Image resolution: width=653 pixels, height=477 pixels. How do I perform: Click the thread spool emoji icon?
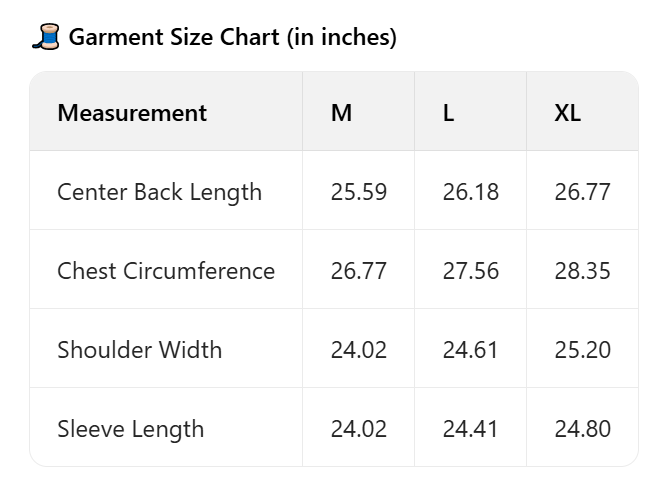click(46, 37)
